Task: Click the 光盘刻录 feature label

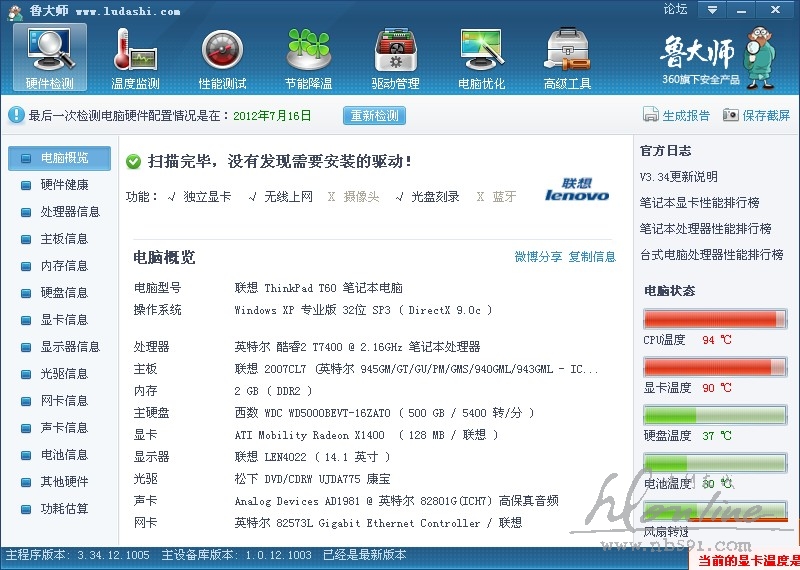Action: pos(435,196)
